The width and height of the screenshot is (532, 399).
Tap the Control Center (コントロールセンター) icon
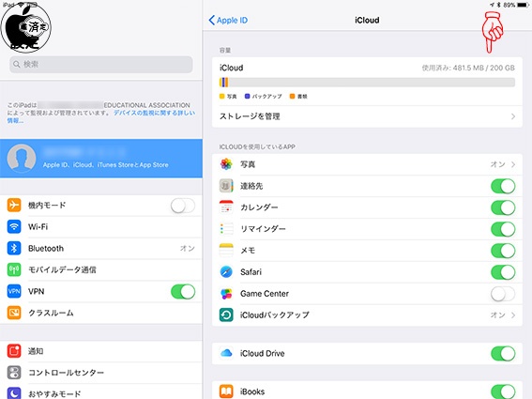point(14,373)
